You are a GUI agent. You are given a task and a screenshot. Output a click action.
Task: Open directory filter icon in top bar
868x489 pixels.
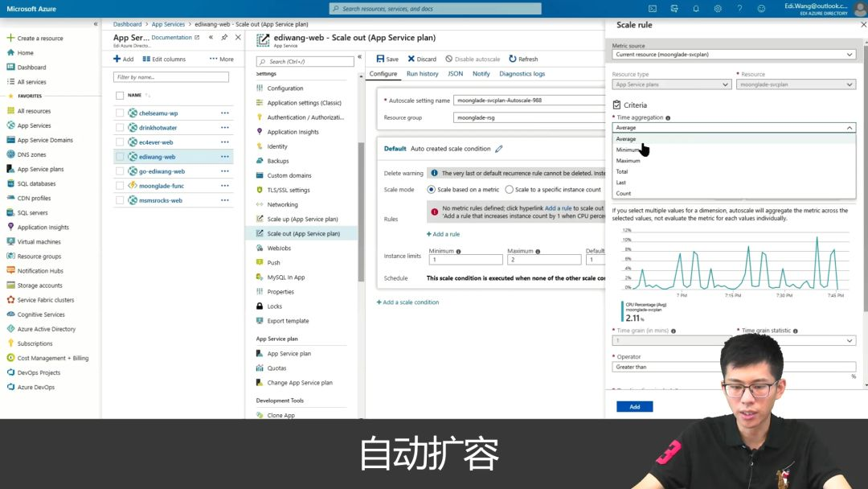click(x=674, y=9)
